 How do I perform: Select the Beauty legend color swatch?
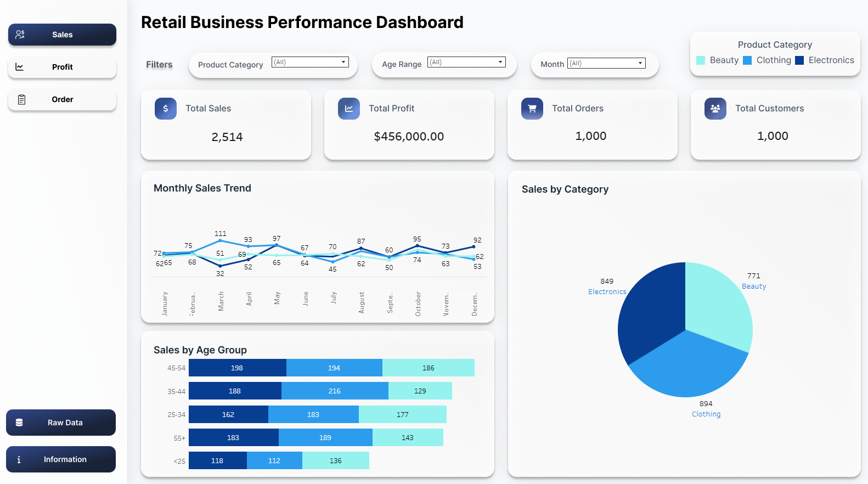tap(701, 60)
